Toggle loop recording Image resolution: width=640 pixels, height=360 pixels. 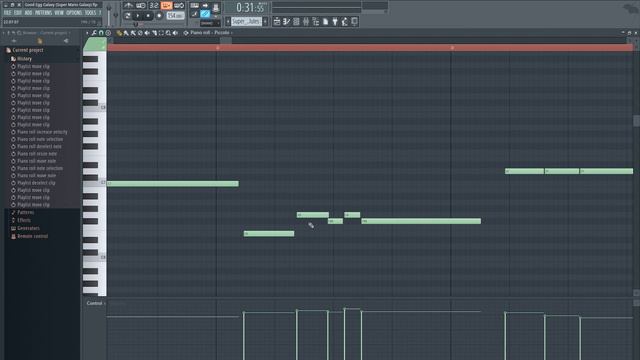[179, 6]
